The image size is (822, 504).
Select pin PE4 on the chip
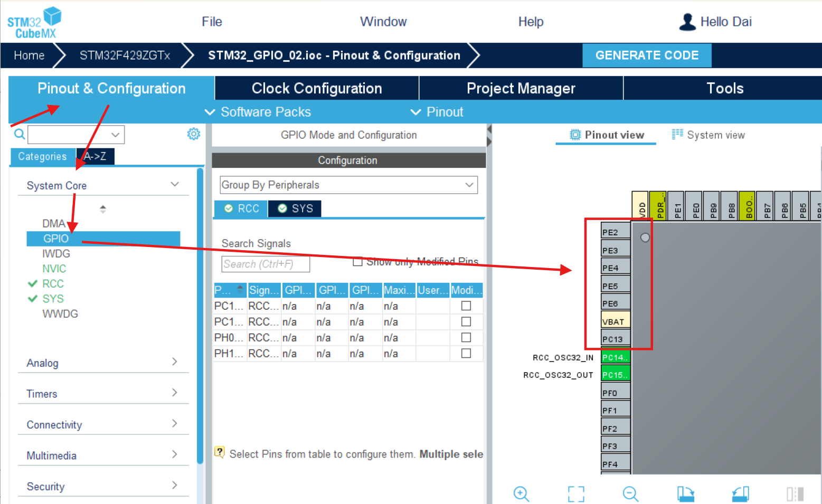(x=616, y=267)
